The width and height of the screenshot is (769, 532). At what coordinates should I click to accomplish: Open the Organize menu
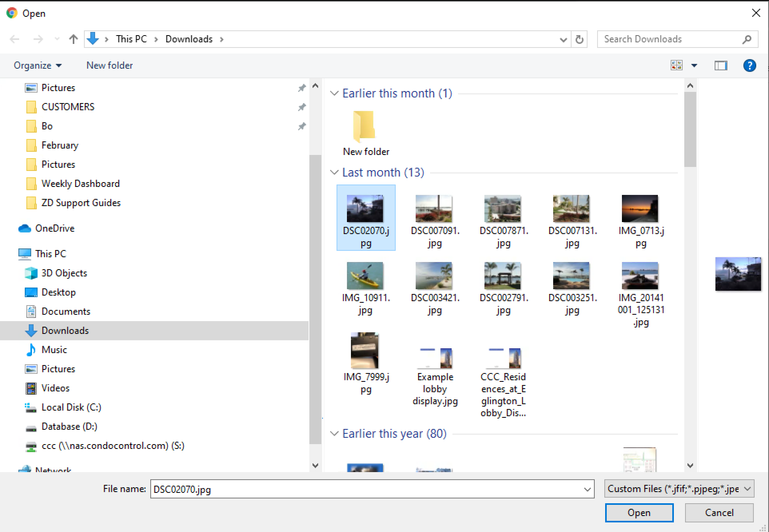(x=37, y=66)
